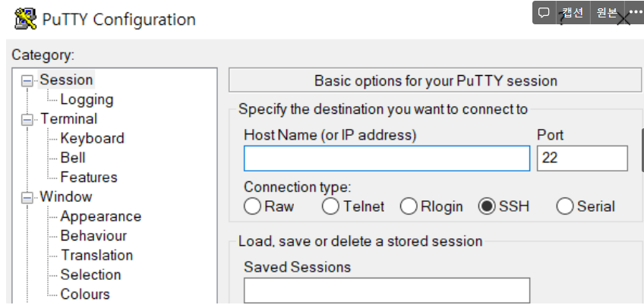Go to the Colours category
This screenshot has height=305, width=644.
pyautogui.click(x=85, y=294)
